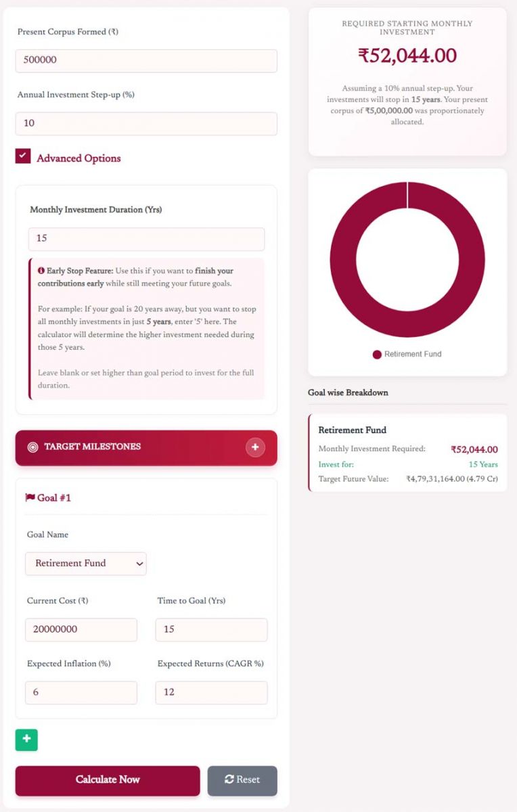Expand the Retirement Fund selection chevron

click(139, 563)
